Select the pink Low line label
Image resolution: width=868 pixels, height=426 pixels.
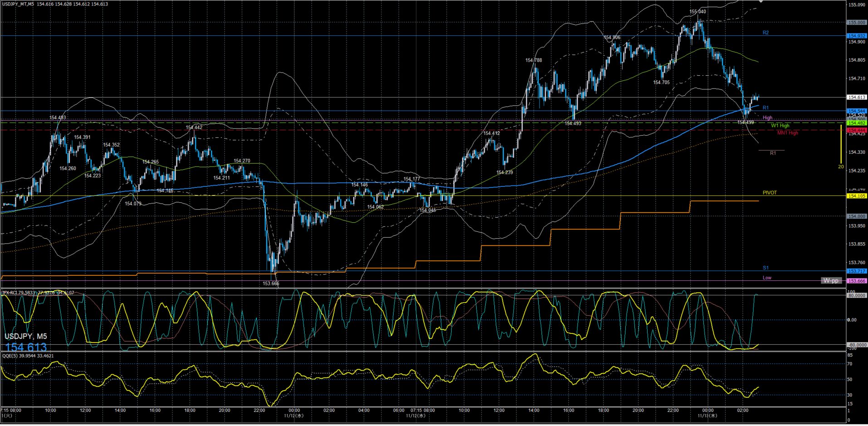pos(767,278)
